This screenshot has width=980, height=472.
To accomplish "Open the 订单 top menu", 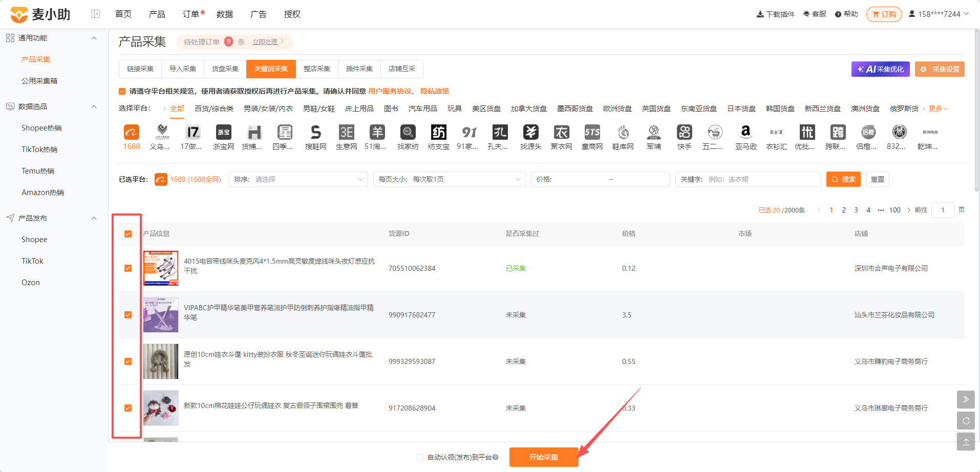I will (x=191, y=14).
